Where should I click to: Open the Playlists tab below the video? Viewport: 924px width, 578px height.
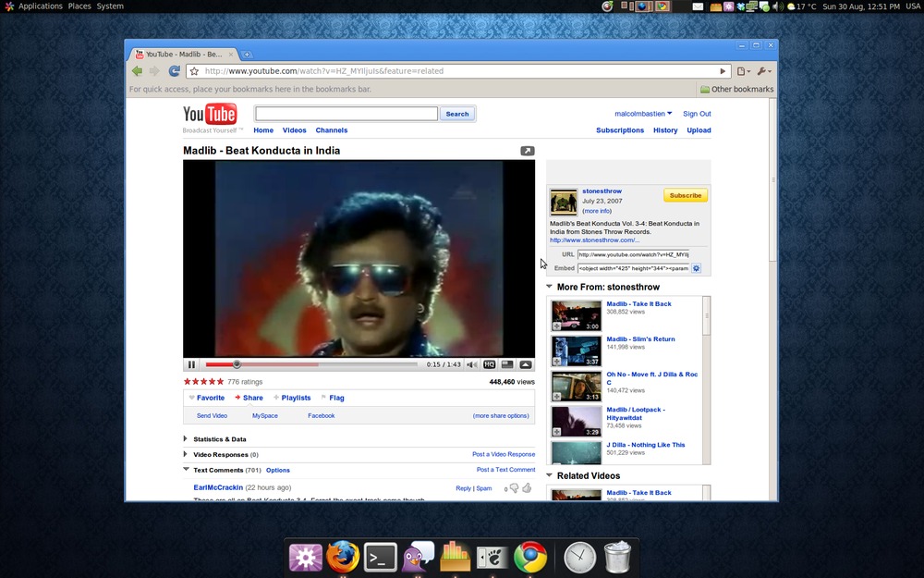[x=296, y=398]
